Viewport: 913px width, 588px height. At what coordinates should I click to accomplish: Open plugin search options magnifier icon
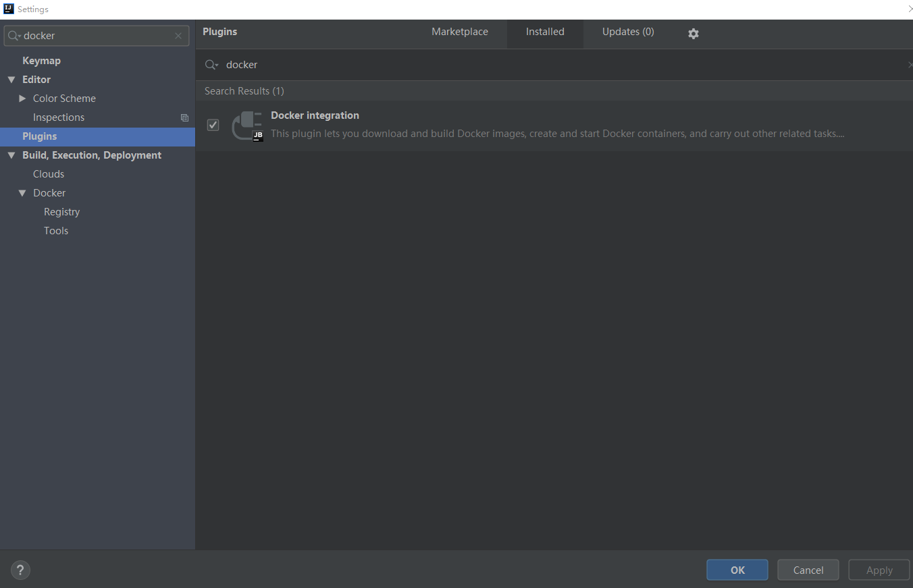[x=212, y=65]
